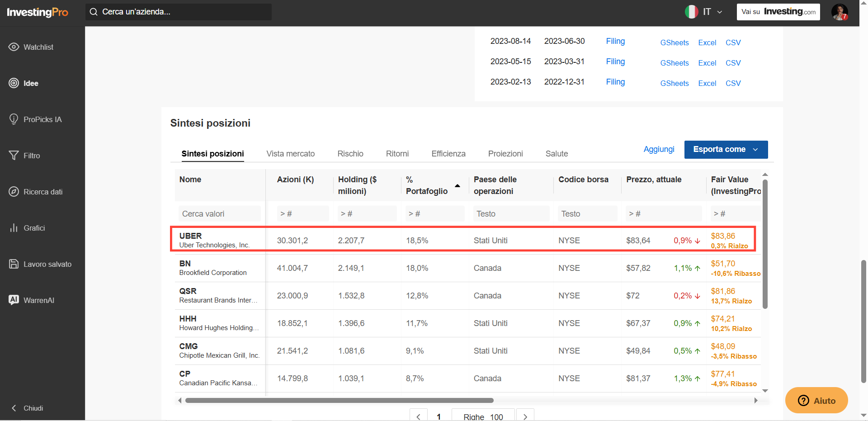Image resolution: width=868 pixels, height=421 pixels.
Task: Go to next page arrow in pagination
Action: tap(525, 416)
